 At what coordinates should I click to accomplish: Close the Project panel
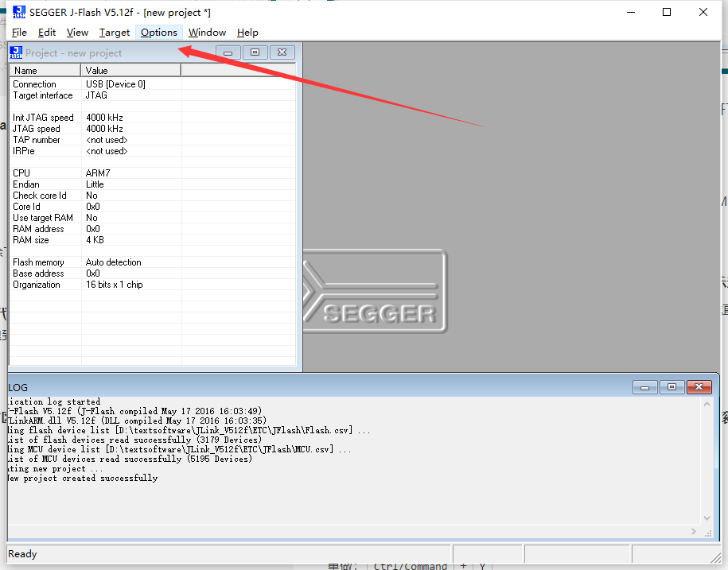(282, 52)
